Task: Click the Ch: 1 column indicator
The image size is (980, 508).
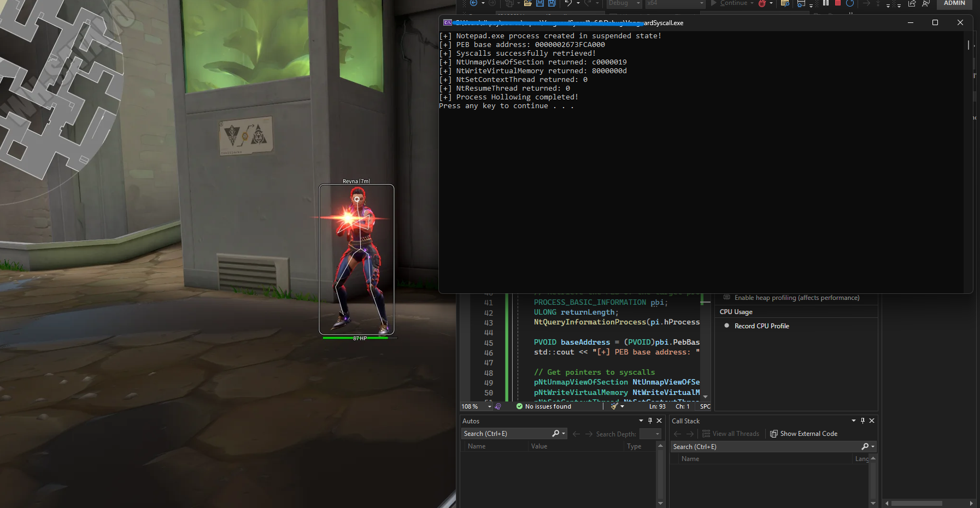Action: pyautogui.click(x=683, y=406)
